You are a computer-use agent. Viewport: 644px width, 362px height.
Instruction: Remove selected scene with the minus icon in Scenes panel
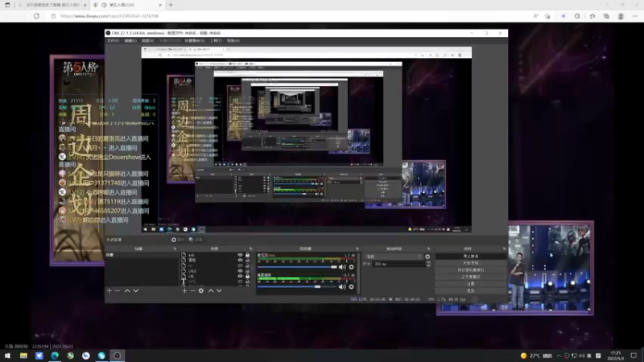pyautogui.click(x=118, y=290)
